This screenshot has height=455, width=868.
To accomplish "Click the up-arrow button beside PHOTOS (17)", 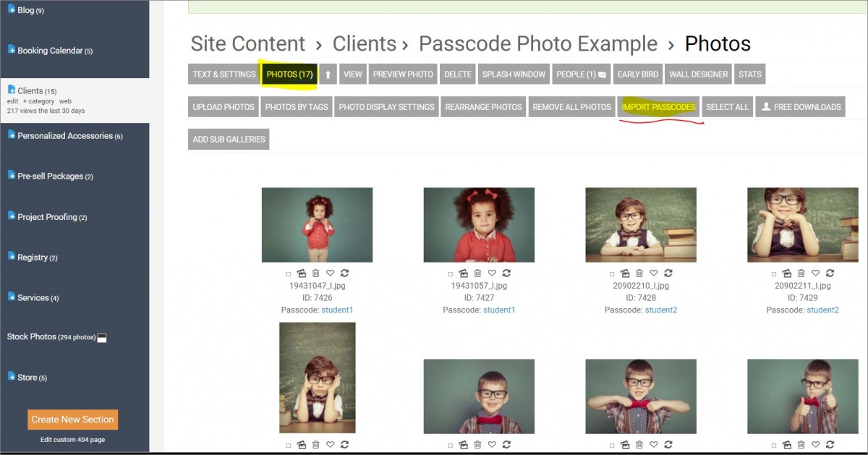I will [x=328, y=74].
